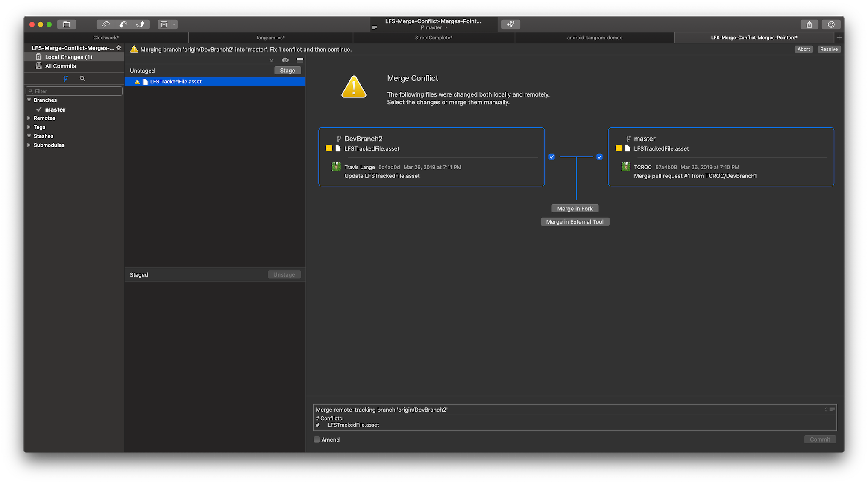Click the smiley feedback icon in the toolbar
The image size is (868, 484).
tap(831, 24)
